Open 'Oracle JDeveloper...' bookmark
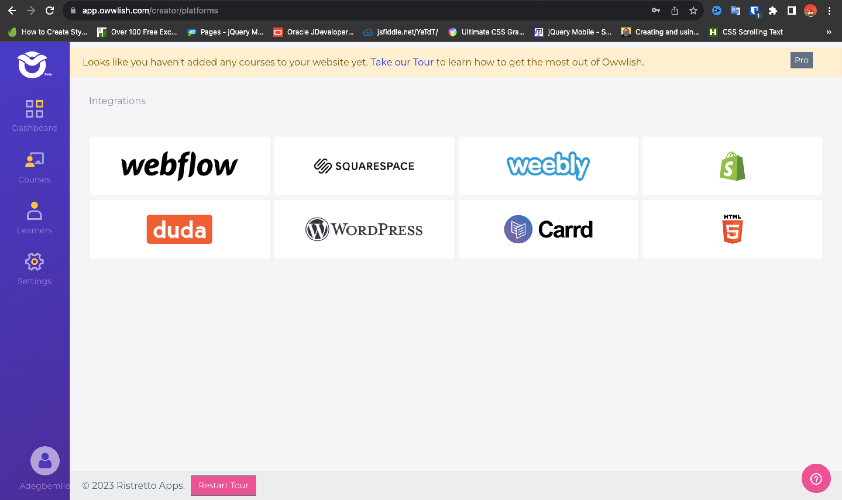This screenshot has height=500, width=842. coord(314,32)
